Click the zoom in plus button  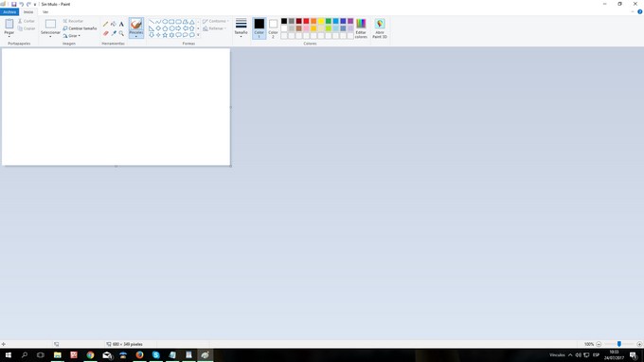[639, 344]
